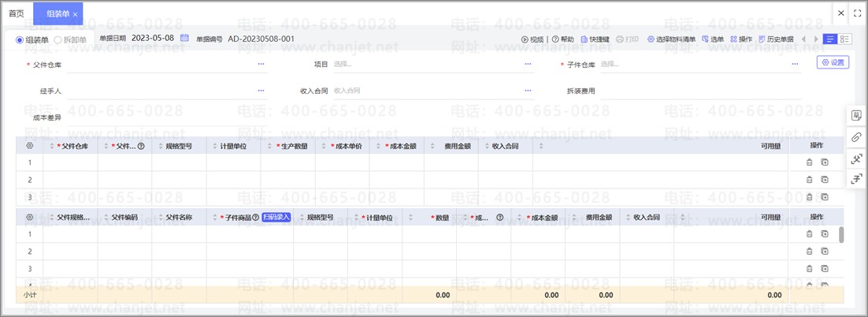868x317 pixels.
Task: Open 父件仓库 picker via ellipsis
Action: [262, 65]
